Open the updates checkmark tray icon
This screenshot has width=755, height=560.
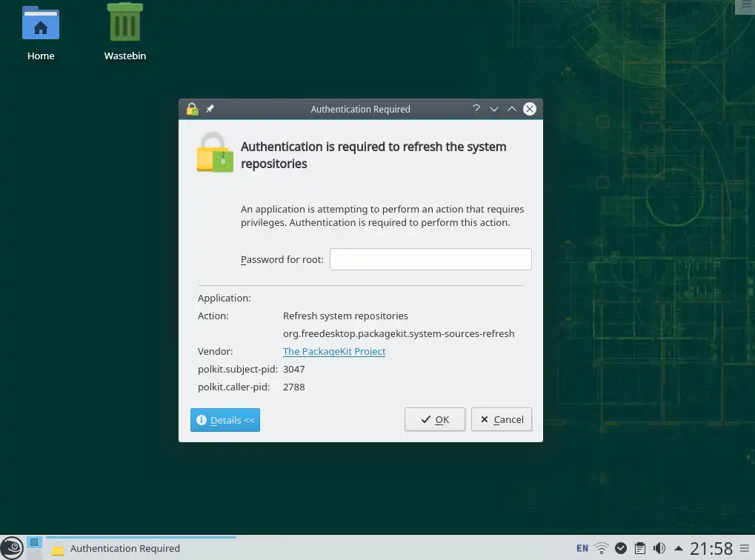tap(621, 548)
